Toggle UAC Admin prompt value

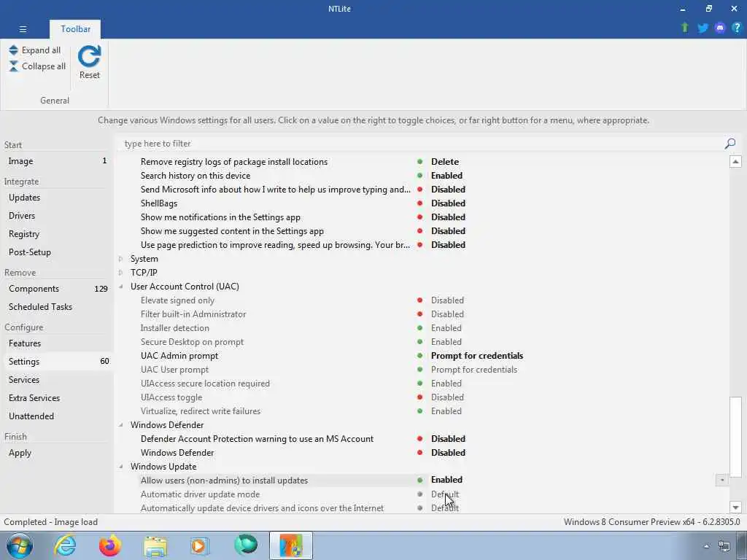click(477, 356)
